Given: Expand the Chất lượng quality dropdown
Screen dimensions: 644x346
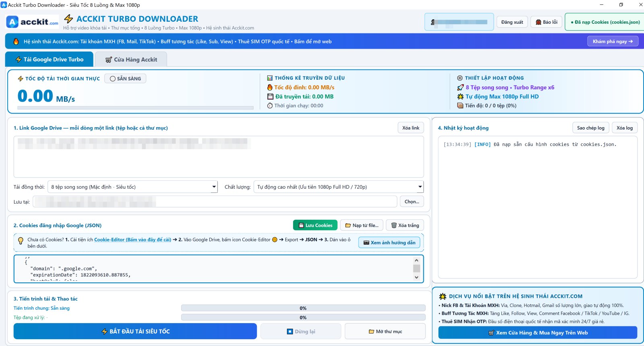Looking at the screenshot, I should click(x=339, y=187).
